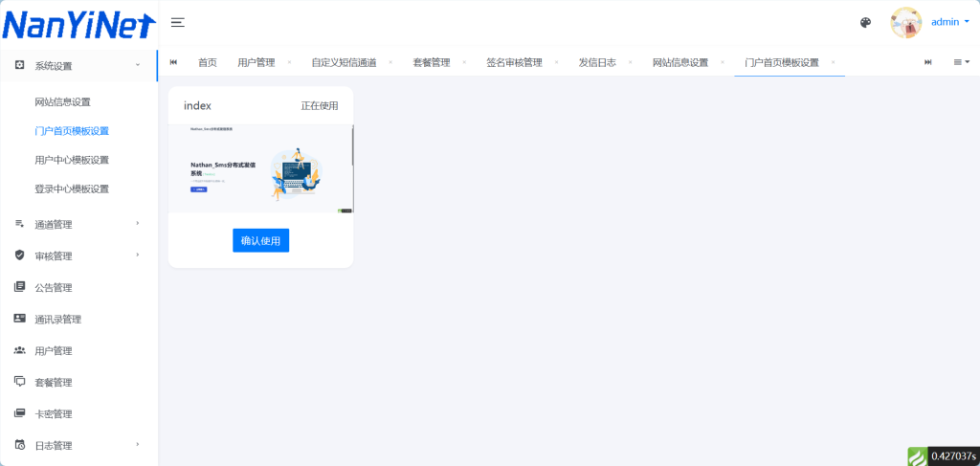This screenshot has height=466, width=980.
Task: Close the 套餐管理 tab
Action: coord(464,62)
